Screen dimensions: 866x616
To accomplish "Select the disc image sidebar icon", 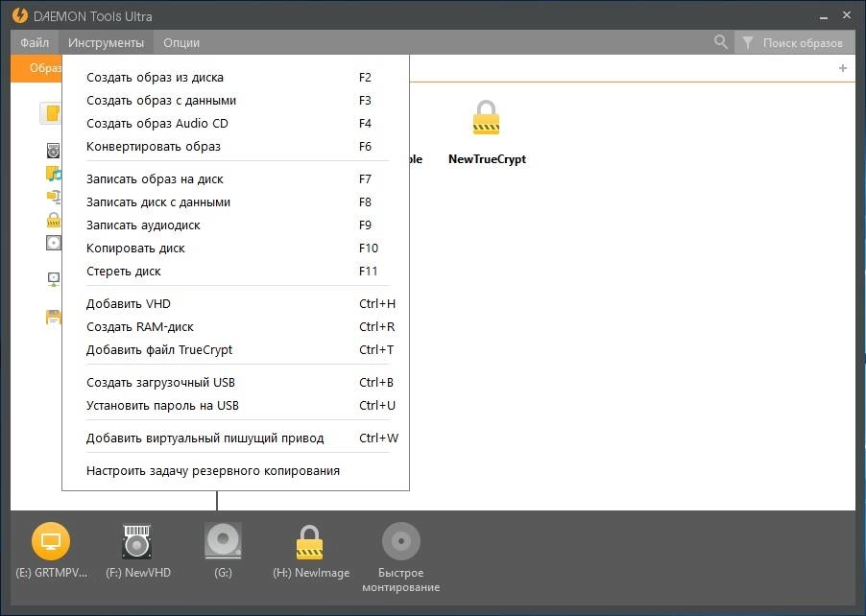I will (x=53, y=243).
